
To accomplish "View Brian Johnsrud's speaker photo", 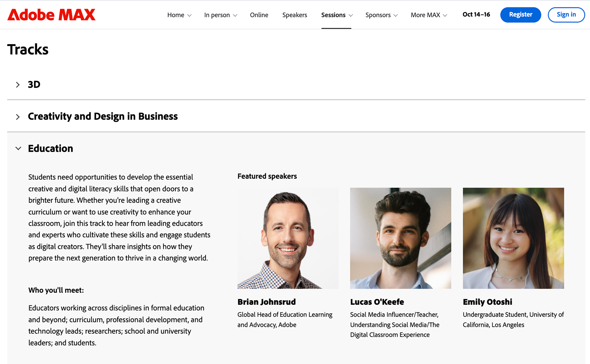I will pos(288,238).
